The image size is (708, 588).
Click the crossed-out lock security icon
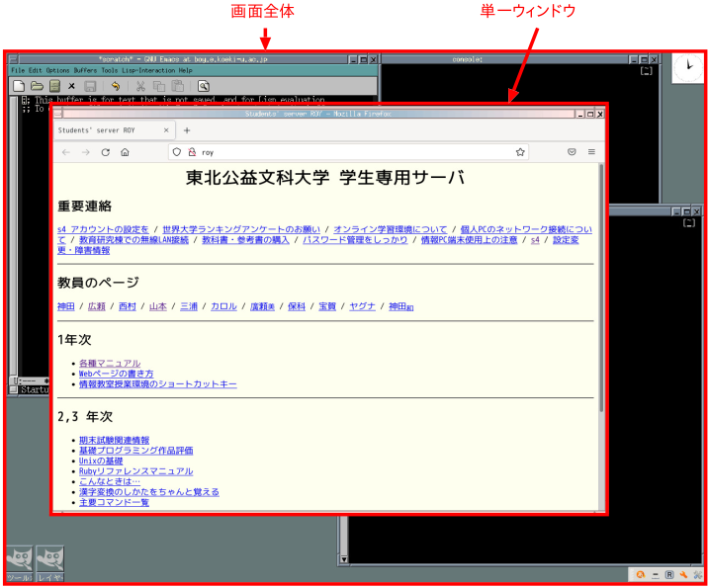[x=192, y=152]
